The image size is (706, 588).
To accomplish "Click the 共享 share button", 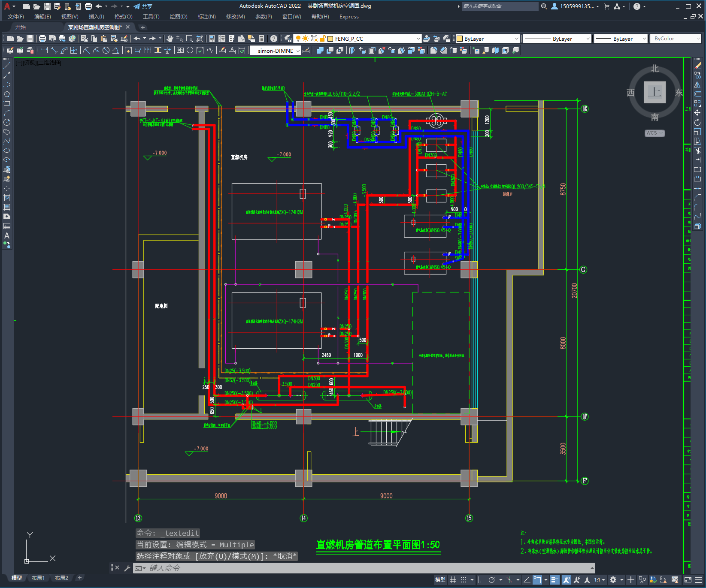I will pos(143,6).
